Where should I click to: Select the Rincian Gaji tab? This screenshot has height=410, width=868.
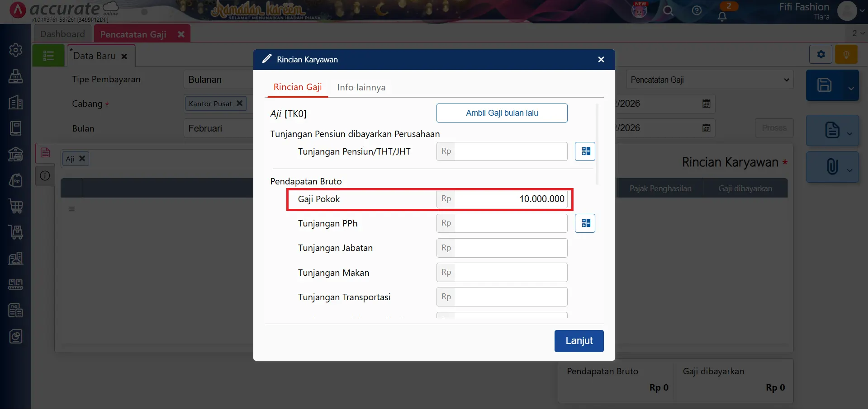tap(297, 87)
